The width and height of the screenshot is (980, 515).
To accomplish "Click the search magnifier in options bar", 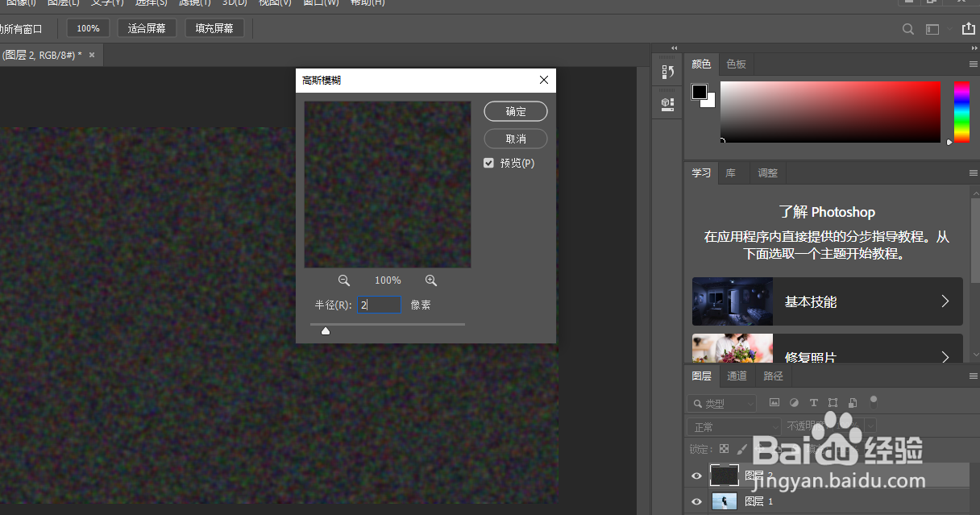I will pos(908,29).
